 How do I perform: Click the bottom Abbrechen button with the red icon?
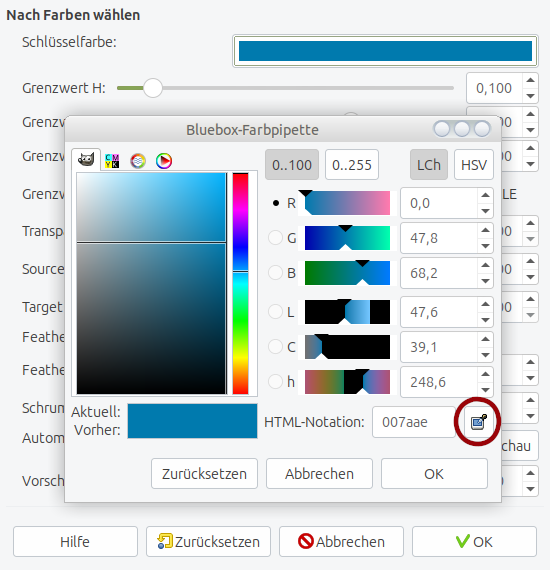pos(341,541)
